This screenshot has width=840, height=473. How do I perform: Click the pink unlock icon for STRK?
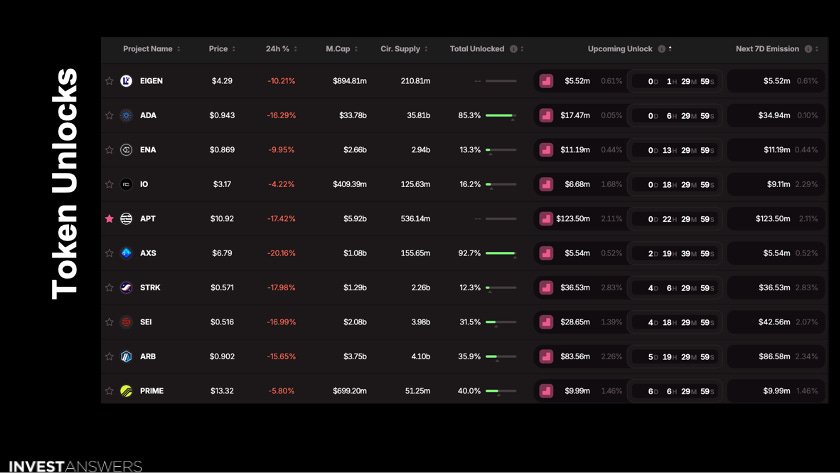546,288
